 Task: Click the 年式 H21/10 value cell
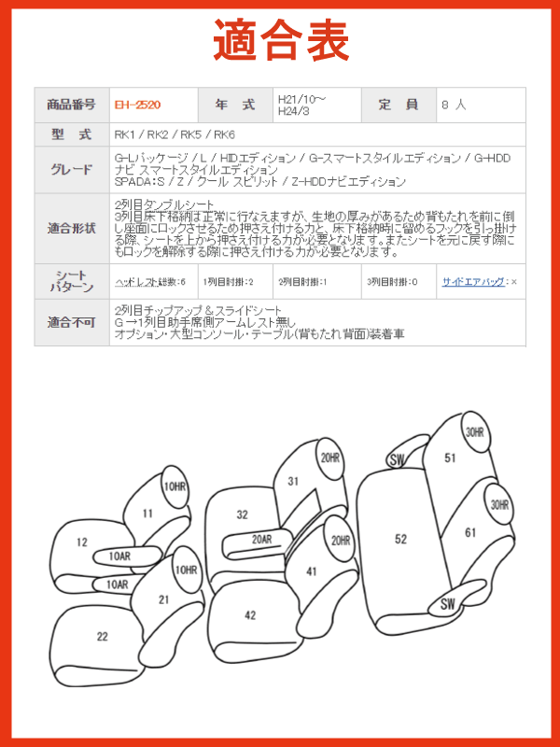[x=317, y=105]
